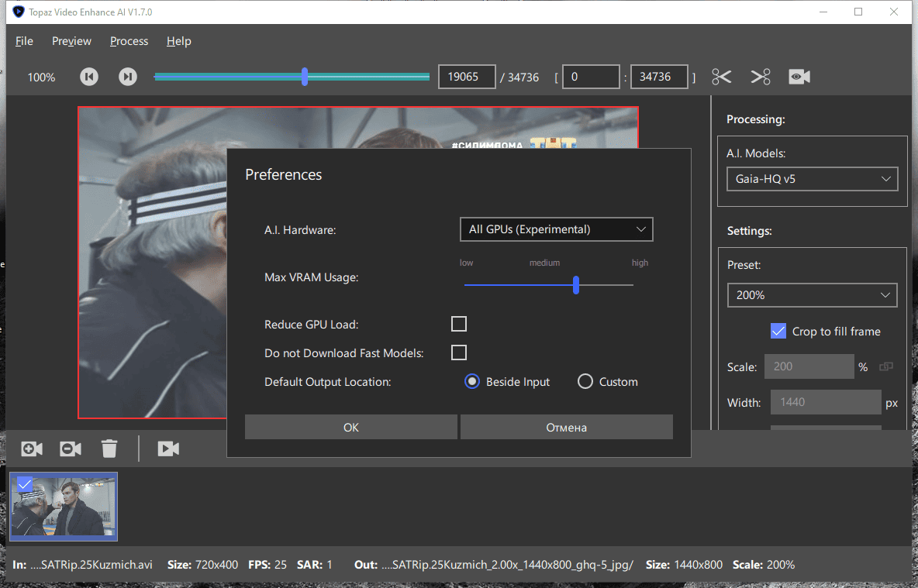Viewport: 918px width, 588px height.
Task: Click the Width 1440 input field
Action: (826, 402)
